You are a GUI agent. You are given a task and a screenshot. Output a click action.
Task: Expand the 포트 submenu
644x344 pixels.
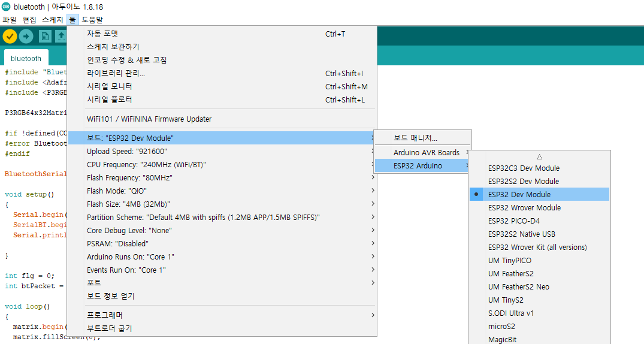click(x=222, y=283)
